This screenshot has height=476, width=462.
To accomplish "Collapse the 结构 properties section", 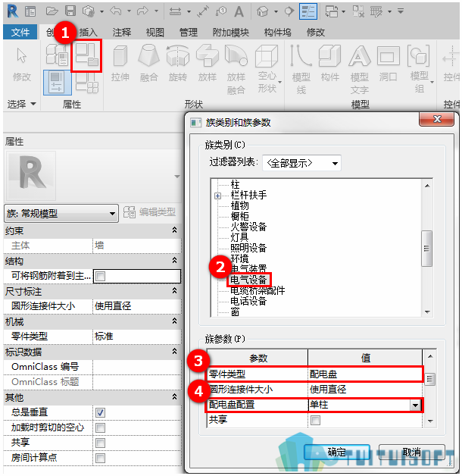I will (174, 261).
